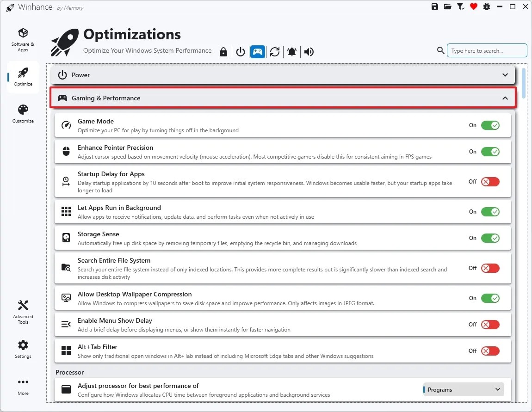Select the notifications bell filter icon
The width and height of the screenshot is (532, 412).
click(292, 52)
